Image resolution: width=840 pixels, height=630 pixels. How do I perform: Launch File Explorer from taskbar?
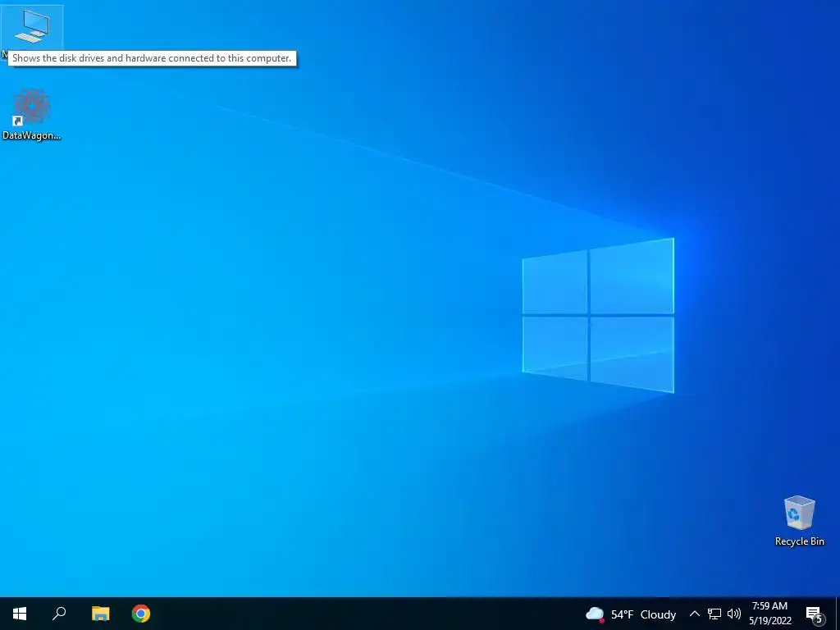point(100,614)
